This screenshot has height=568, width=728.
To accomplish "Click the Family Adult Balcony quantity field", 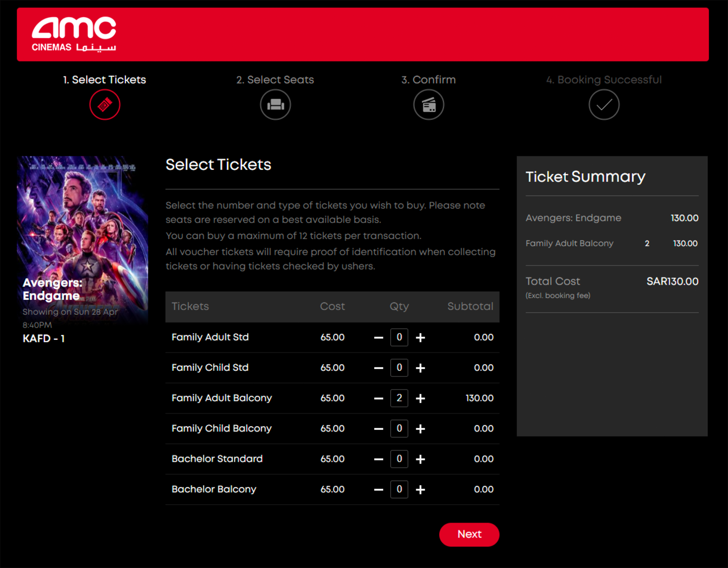I will (399, 398).
